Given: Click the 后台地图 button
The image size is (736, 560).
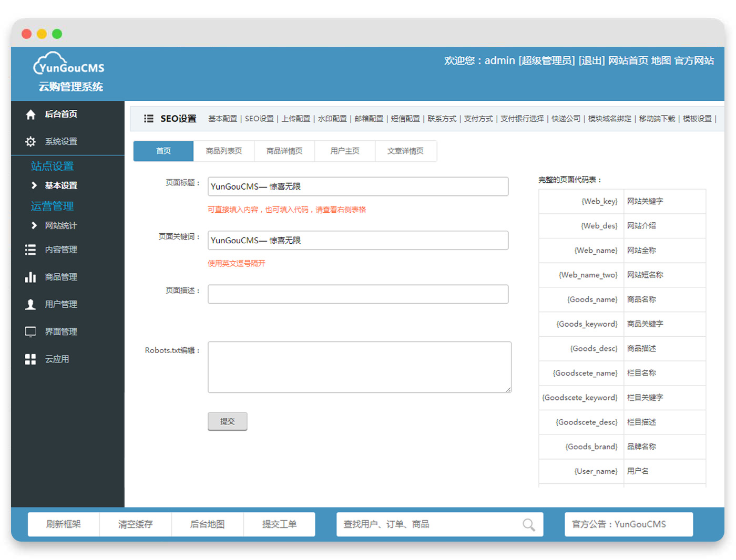Looking at the screenshot, I should (x=208, y=524).
